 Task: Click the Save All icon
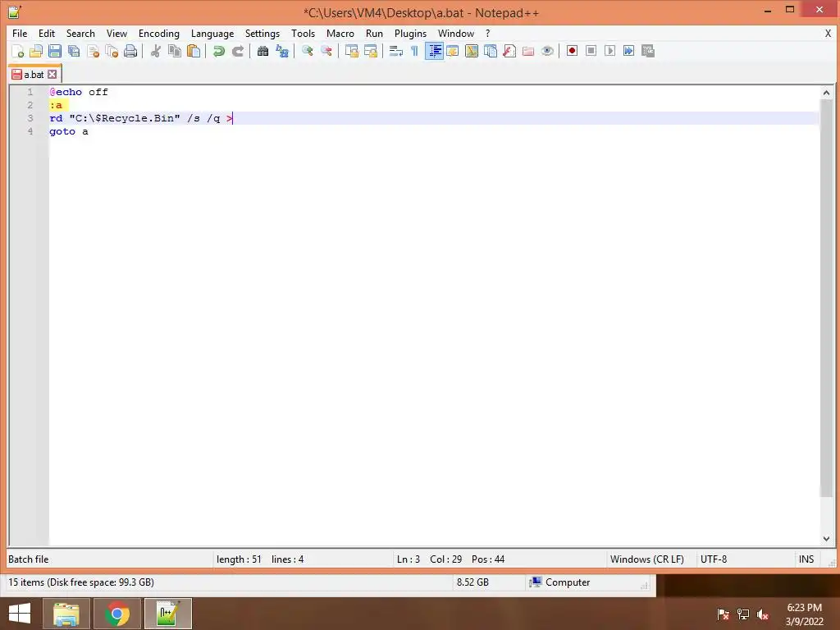(74, 51)
